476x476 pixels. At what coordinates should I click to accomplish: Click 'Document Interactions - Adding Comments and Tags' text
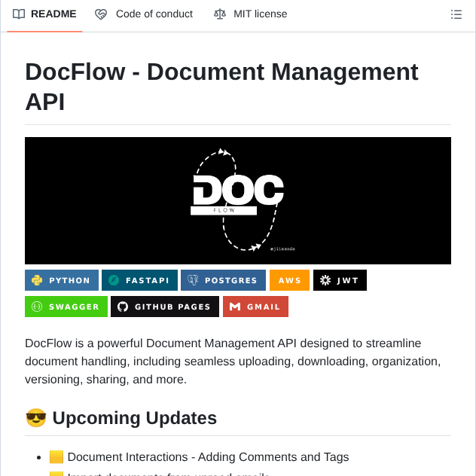click(208, 457)
